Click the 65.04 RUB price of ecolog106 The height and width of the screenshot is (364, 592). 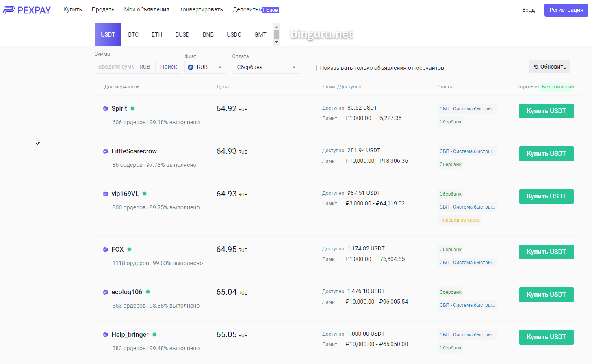(x=232, y=292)
